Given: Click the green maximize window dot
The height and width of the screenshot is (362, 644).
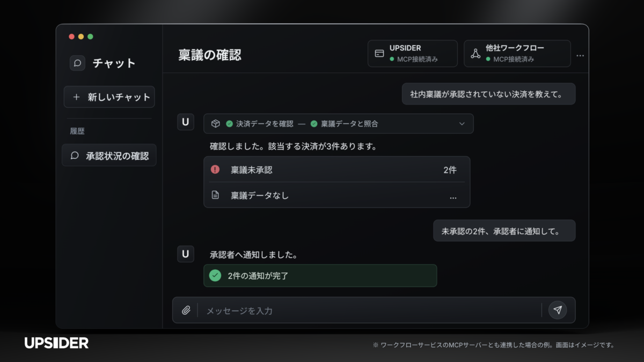Looking at the screenshot, I should coord(90,36).
